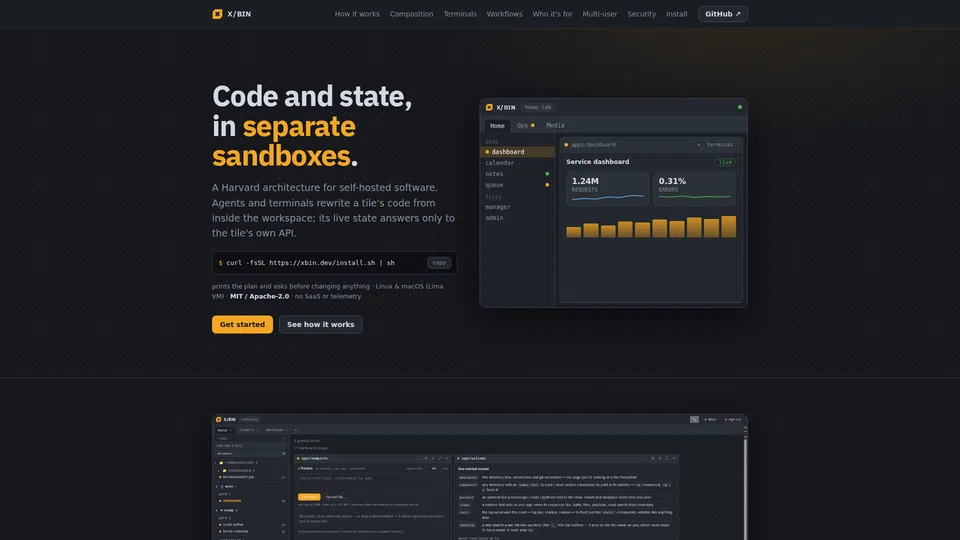
Task: Select dashboard in the apps sidebar
Action: click(517, 152)
